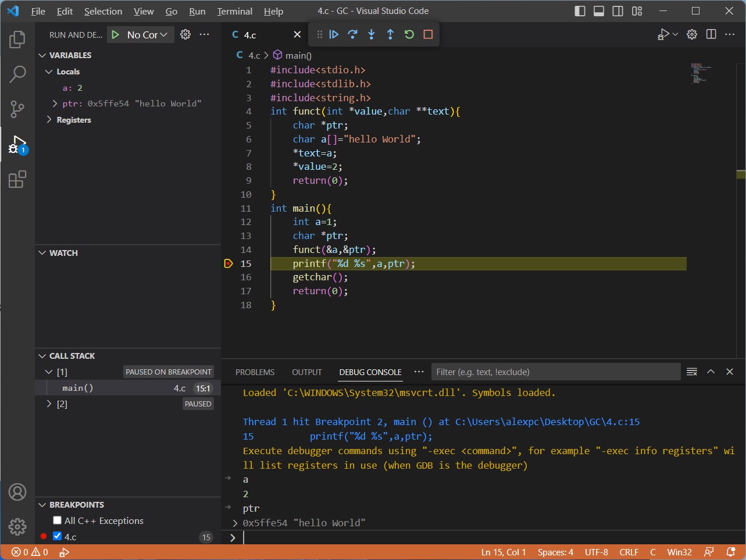The image size is (746, 560).
Task: Click the Continue debug button
Action: 334,34
